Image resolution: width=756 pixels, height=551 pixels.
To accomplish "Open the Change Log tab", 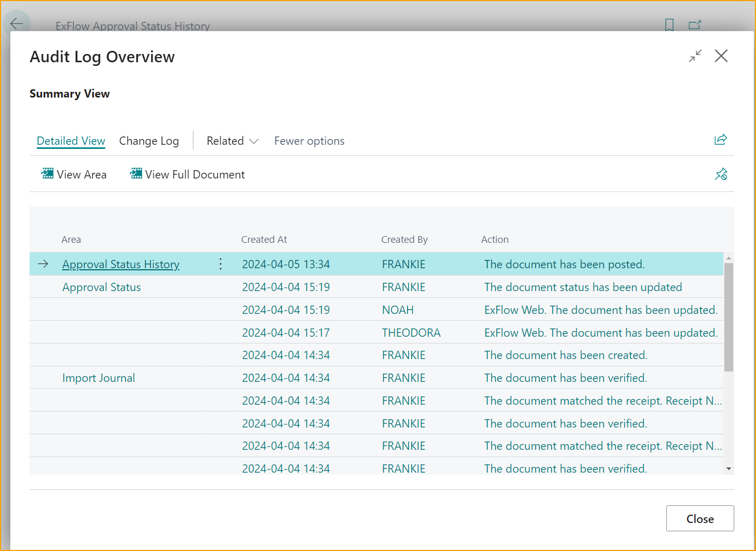I will tap(149, 141).
